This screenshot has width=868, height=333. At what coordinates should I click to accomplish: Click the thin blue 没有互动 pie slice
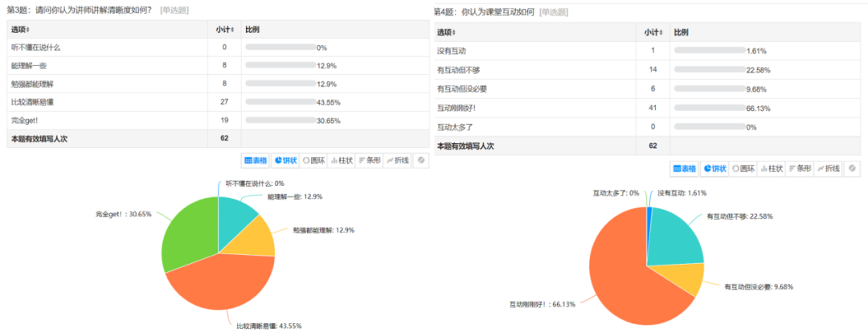pos(649,222)
